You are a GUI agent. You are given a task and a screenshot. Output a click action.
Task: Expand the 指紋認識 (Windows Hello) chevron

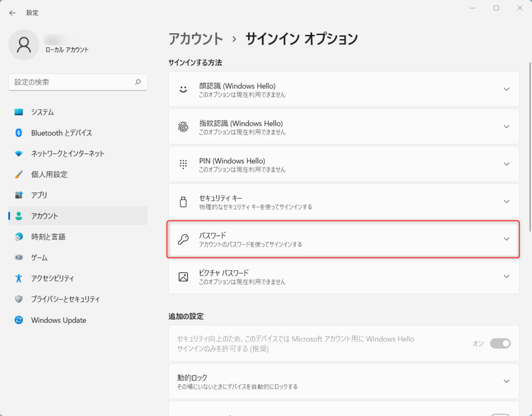(507, 127)
